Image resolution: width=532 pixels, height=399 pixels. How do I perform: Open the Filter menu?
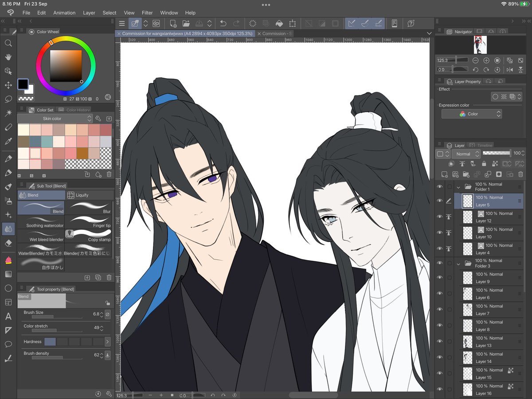coord(147,13)
